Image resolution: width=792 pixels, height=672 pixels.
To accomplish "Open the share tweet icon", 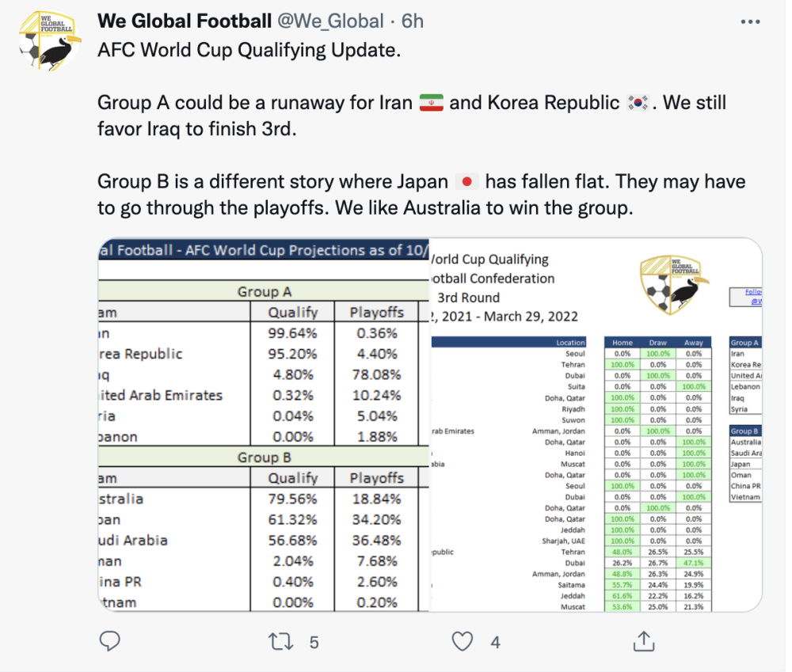I will pos(644,641).
